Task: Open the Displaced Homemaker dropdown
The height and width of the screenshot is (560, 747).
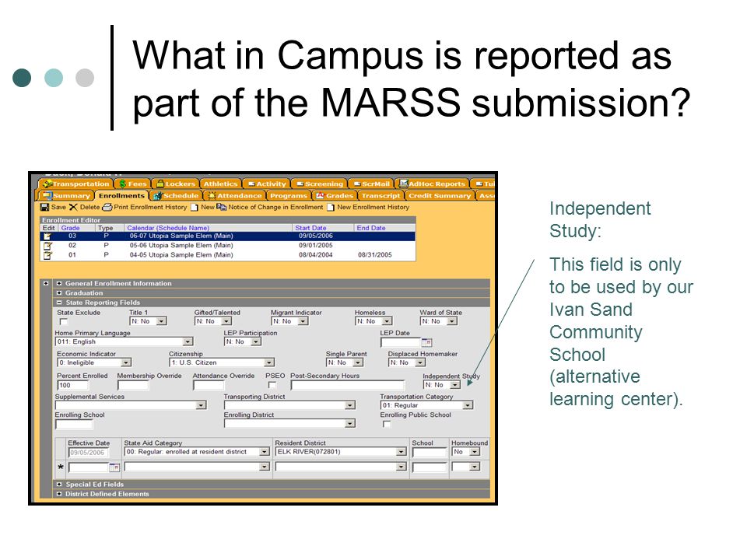Action: 420,363
